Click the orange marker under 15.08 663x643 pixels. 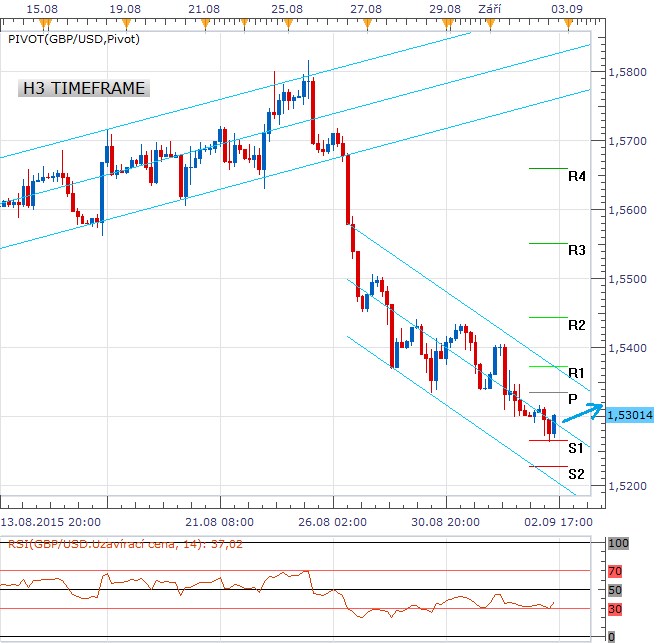tap(42, 22)
